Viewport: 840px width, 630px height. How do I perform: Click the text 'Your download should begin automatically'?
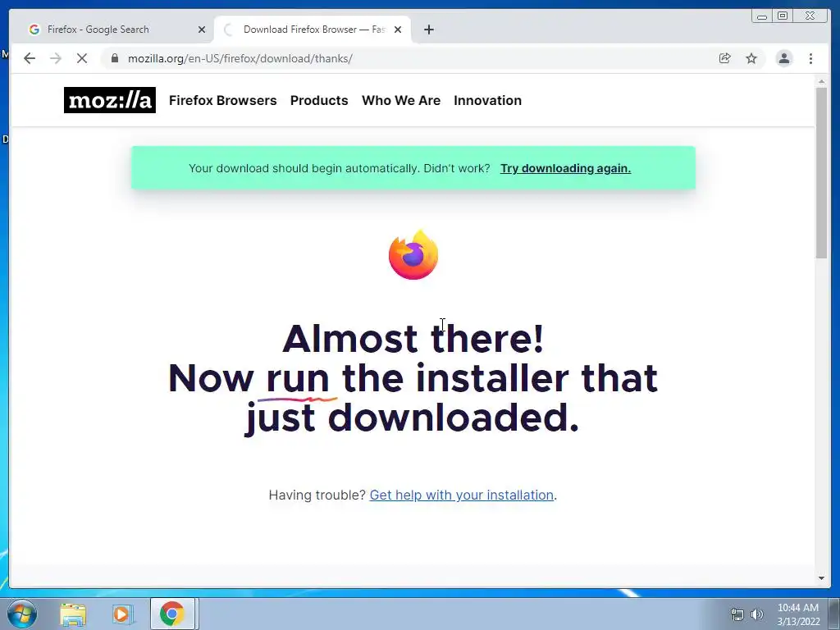click(x=305, y=168)
